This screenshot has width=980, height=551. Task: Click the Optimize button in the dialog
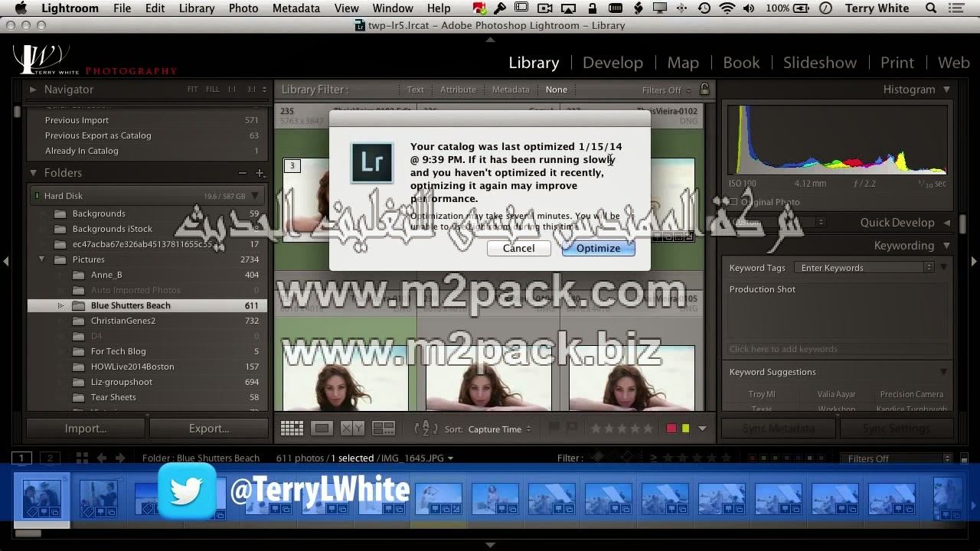598,248
